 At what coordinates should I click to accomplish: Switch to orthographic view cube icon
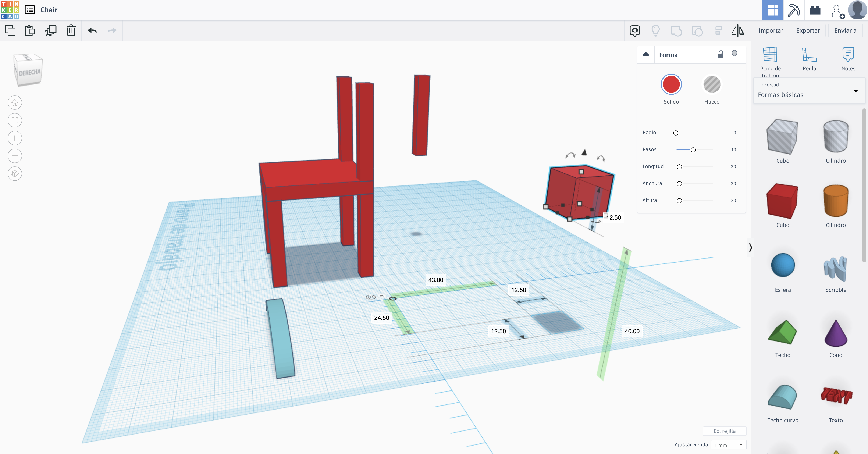coord(15,174)
